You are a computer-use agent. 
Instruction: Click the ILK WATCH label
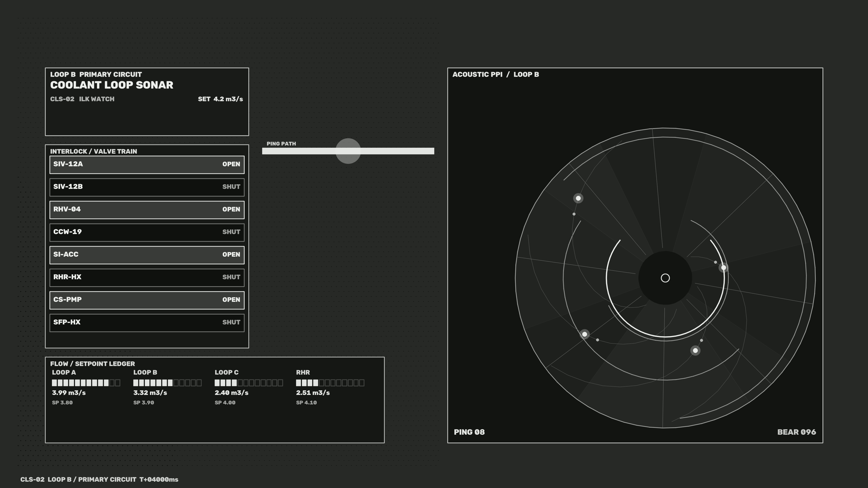(x=97, y=99)
